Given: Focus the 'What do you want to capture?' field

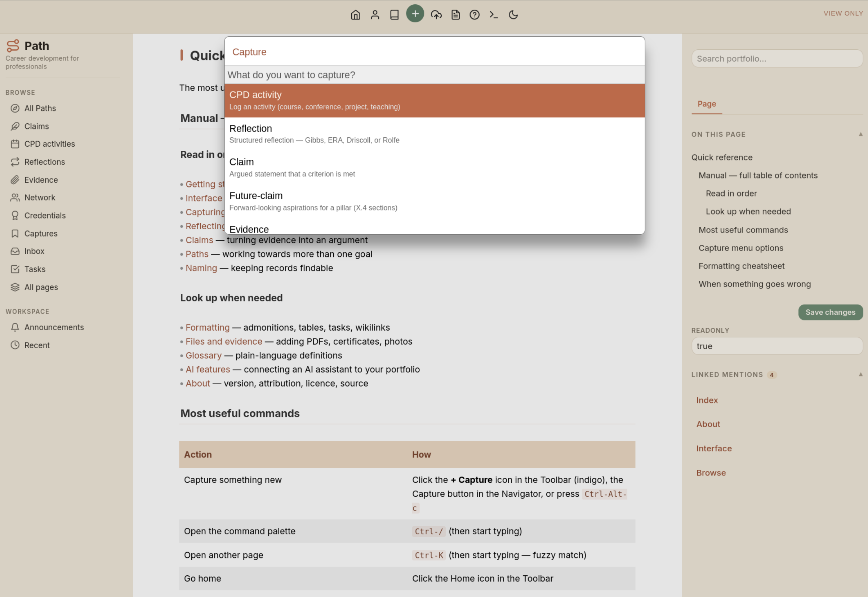Looking at the screenshot, I should (435, 75).
